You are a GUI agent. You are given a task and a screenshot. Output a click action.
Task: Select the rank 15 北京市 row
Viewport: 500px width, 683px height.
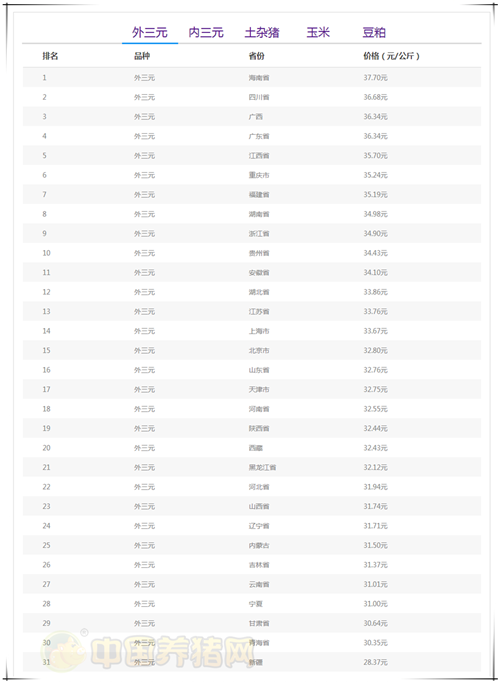pyautogui.click(x=252, y=351)
